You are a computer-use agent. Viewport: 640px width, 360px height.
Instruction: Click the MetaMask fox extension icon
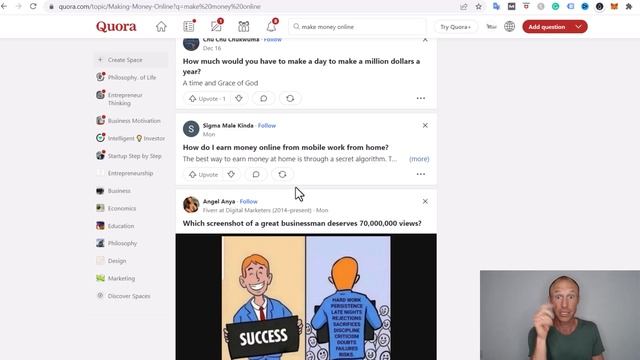coord(614,7)
